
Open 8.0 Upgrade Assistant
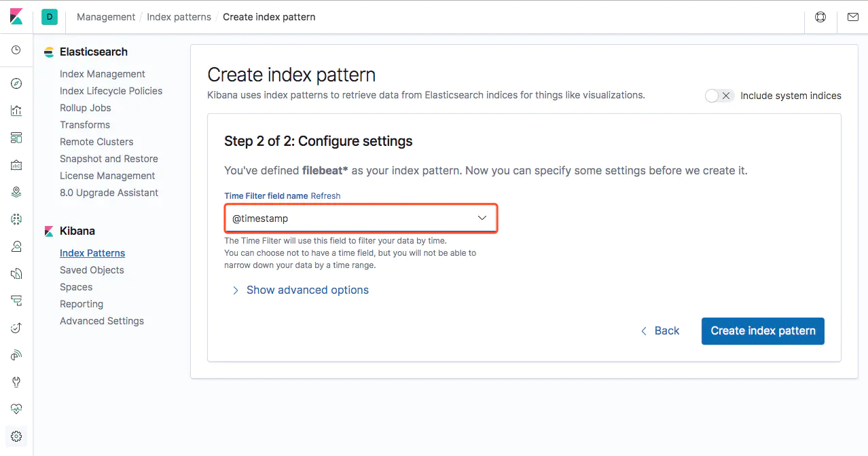[x=109, y=193]
